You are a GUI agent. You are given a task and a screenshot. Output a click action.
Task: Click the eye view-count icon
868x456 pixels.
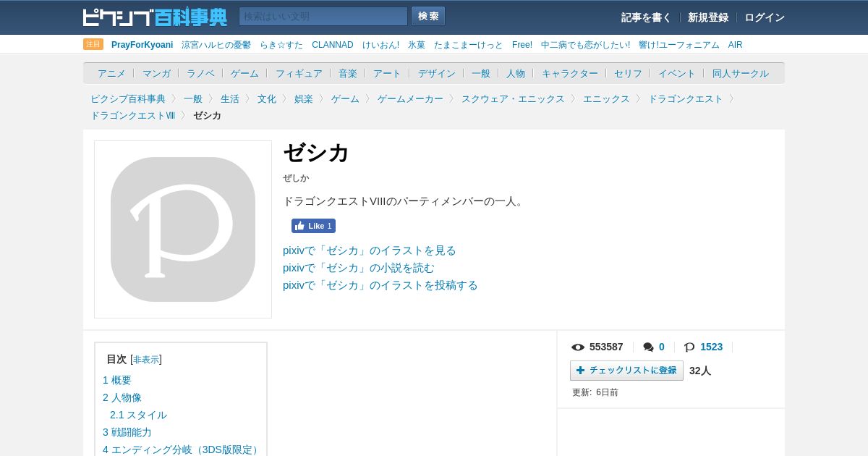(578, 347)
